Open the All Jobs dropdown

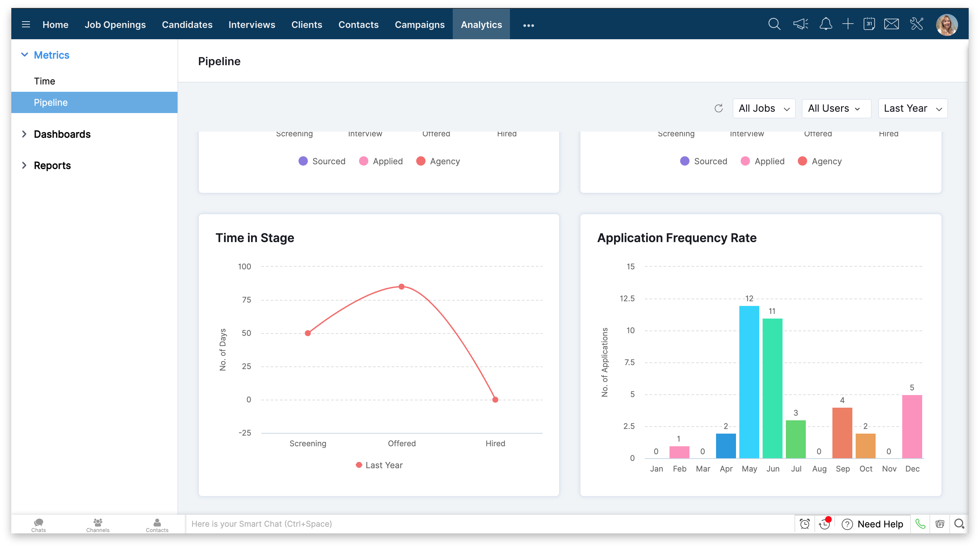coord(764,108)
